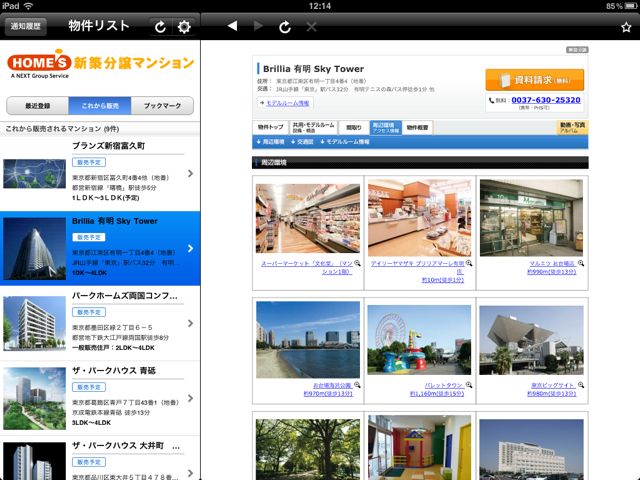Bookmark the page with the star icon
Image resolution: width=640 pixels, height=480 pixels.
pos(626,27)
